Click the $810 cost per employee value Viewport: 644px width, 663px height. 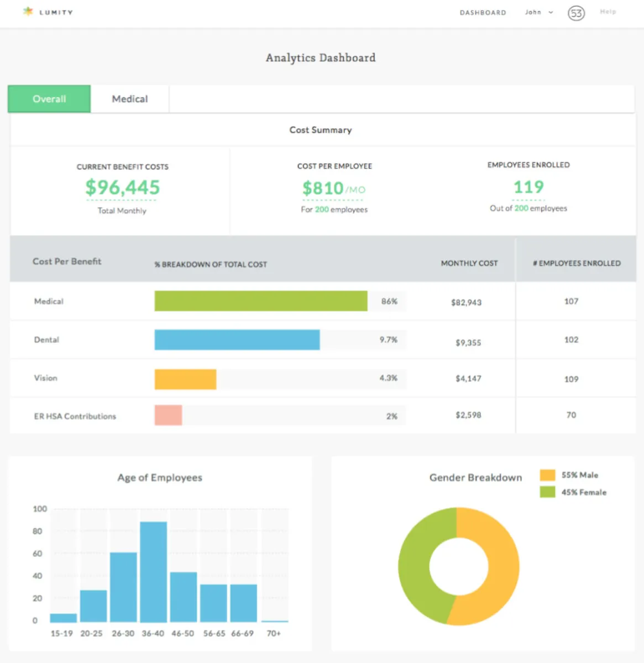coord(323,188)
